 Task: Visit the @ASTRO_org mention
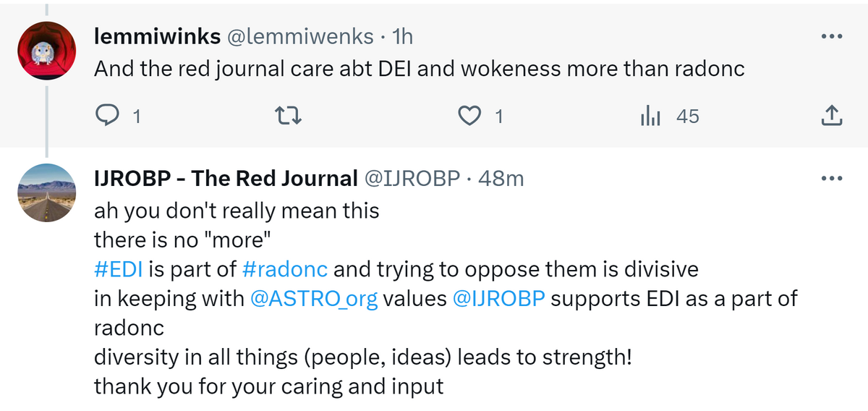[314, 299]
